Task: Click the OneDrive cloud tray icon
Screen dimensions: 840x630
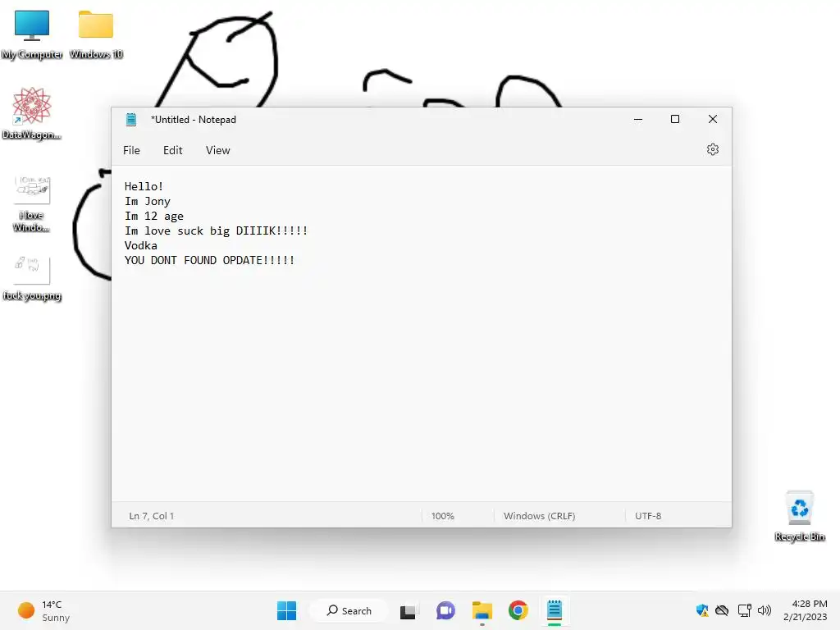Action: point(722,610)
